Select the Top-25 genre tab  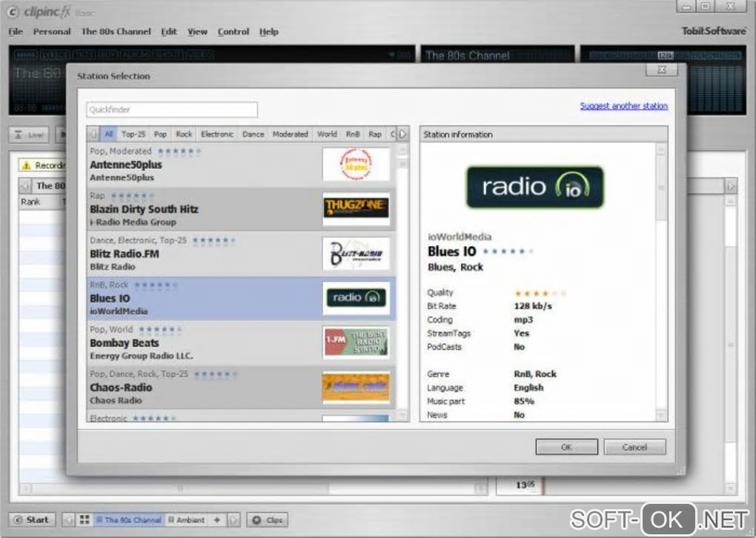coord(133,134)
